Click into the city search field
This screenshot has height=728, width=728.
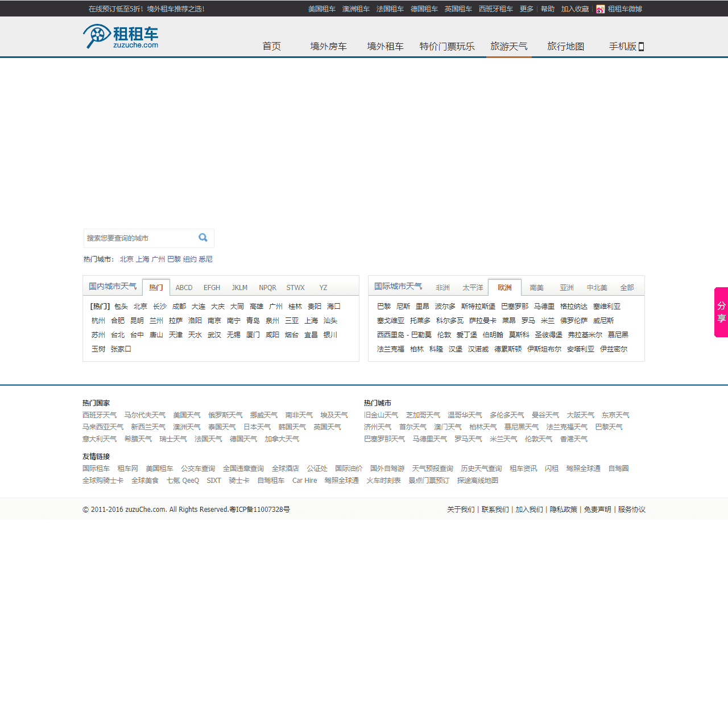pos(139,238)
